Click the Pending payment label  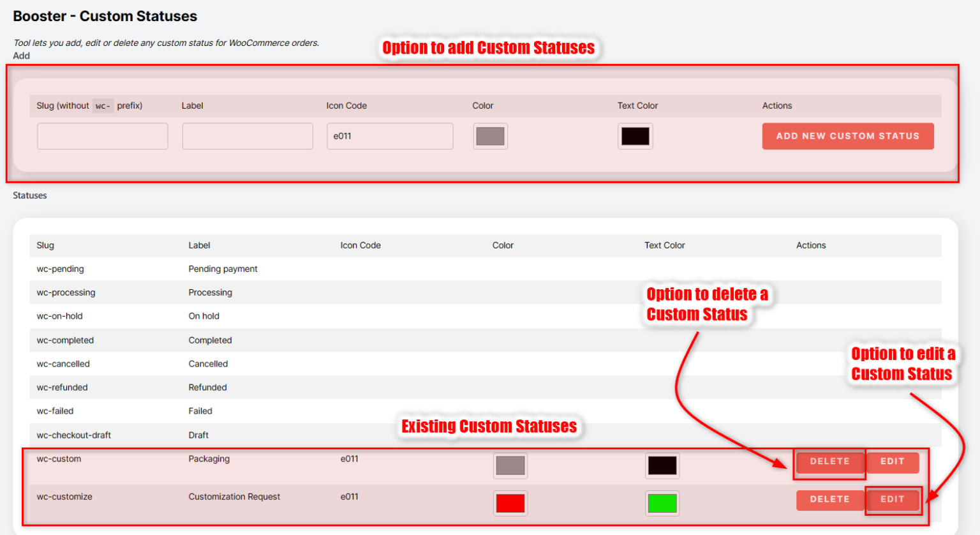(x=223, y=269)
